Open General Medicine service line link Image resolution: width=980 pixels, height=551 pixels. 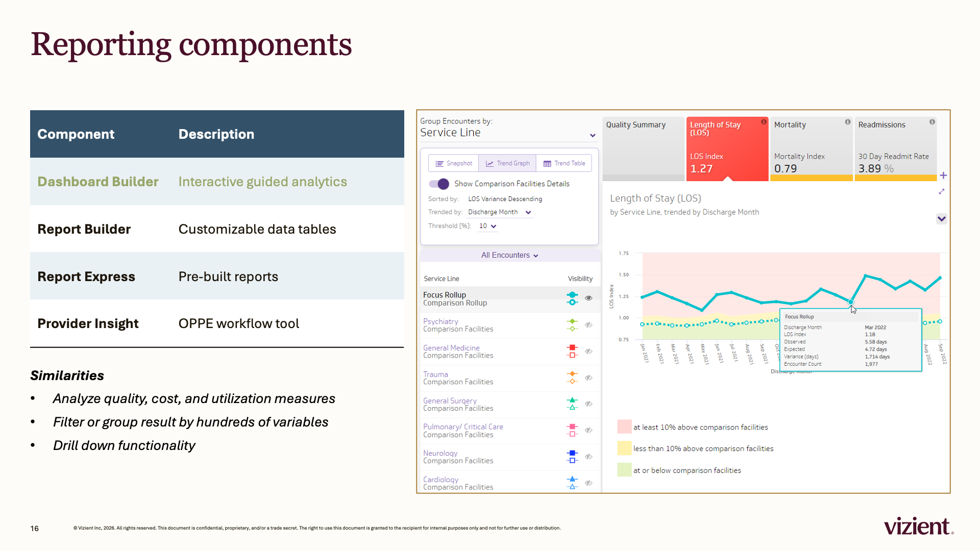click(x=451, y=348)
